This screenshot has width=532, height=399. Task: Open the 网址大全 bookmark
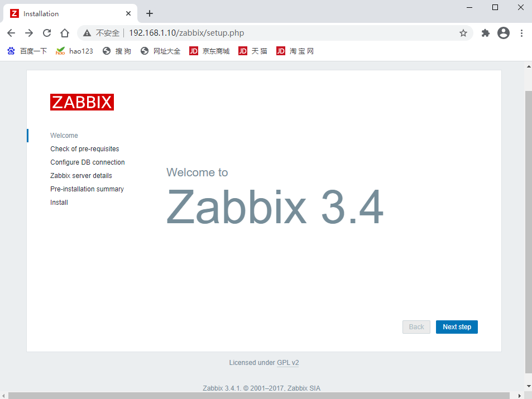[160, 51]
